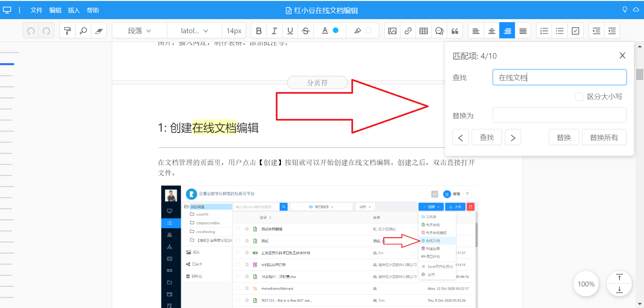The width and height of the screenshot is (644, 308).
Task: Toggle underline formatting
Action: click(x=290, y=31)
